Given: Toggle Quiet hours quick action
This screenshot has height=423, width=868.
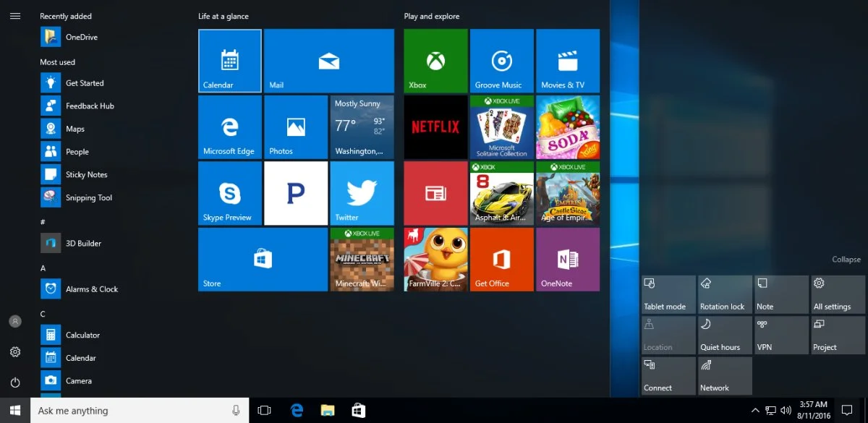Looking at the screenshot, I should [x=725, y=335].
